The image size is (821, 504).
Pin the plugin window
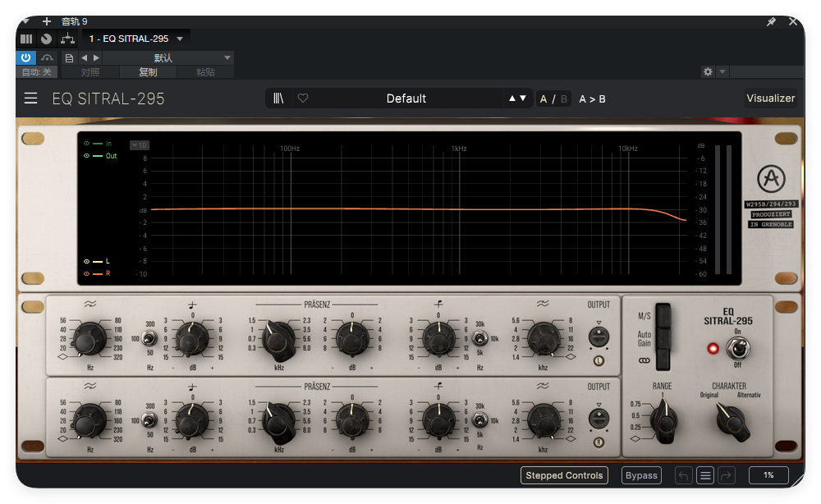(x=771, y=21)
